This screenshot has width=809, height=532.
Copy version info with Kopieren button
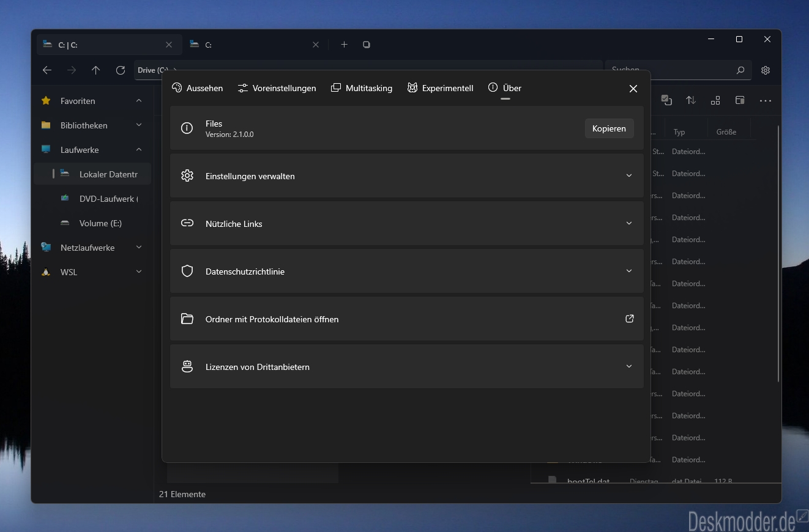609,128
